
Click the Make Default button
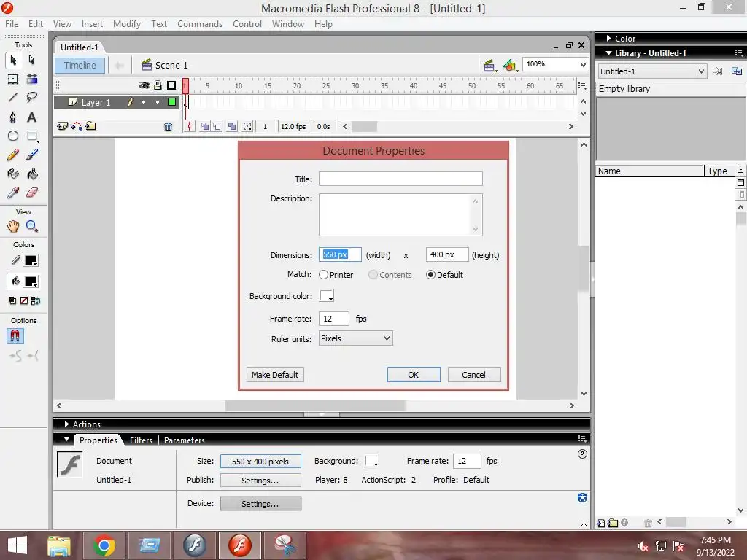click(x=275, y=375)
